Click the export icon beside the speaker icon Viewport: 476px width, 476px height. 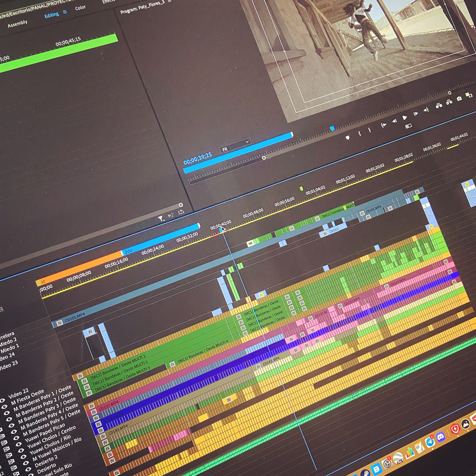181,212
